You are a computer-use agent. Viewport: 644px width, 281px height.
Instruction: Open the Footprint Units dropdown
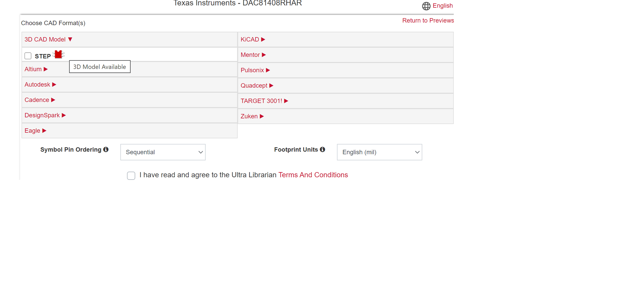(379, 152)
